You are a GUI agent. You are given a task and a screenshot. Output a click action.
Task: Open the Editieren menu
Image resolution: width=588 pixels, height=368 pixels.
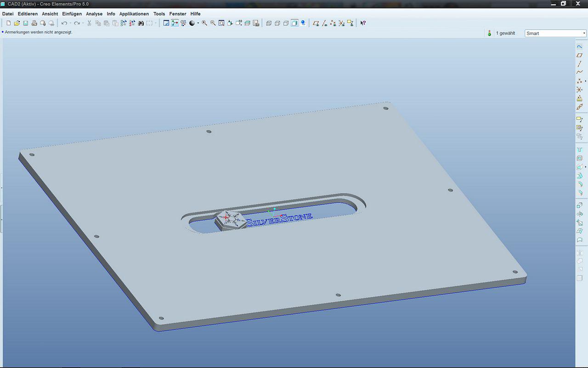tap(28, 14)
